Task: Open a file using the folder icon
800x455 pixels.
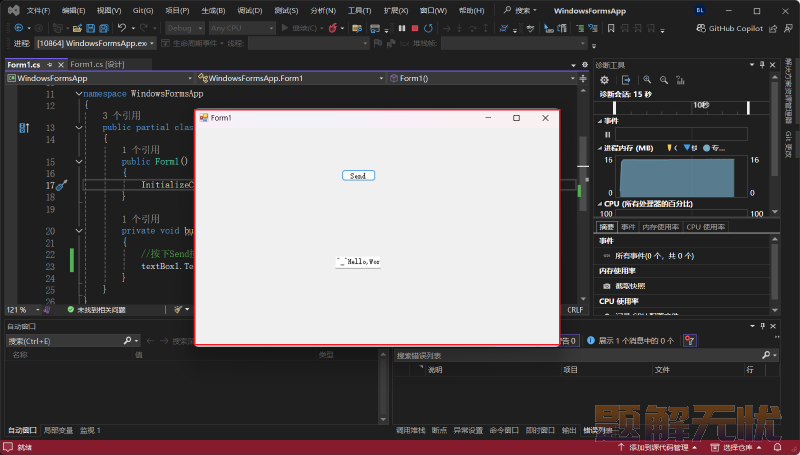Action: pyautogui.click(x=77, y=29)
